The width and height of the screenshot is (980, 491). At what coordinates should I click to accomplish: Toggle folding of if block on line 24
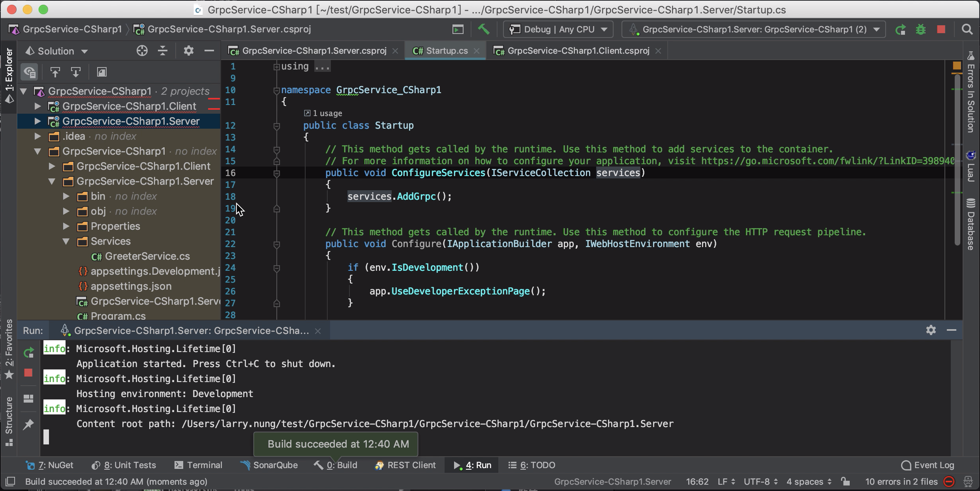276,268
